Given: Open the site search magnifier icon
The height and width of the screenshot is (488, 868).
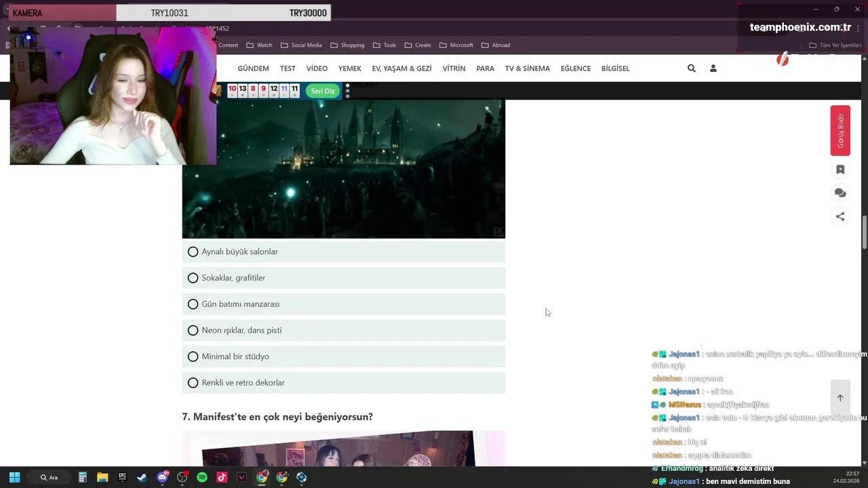Looking at the screenshot, I should click(691, 68).
